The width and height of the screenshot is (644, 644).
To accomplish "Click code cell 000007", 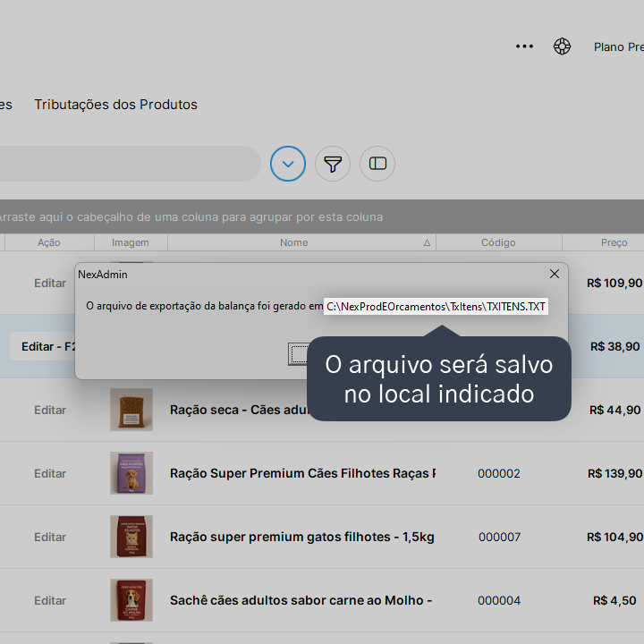I will (x=499, y=538).
